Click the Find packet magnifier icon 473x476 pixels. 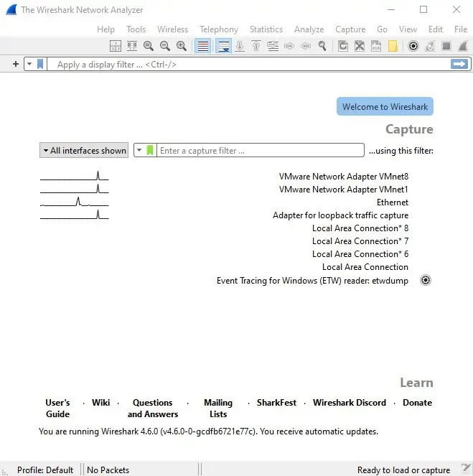322,46
